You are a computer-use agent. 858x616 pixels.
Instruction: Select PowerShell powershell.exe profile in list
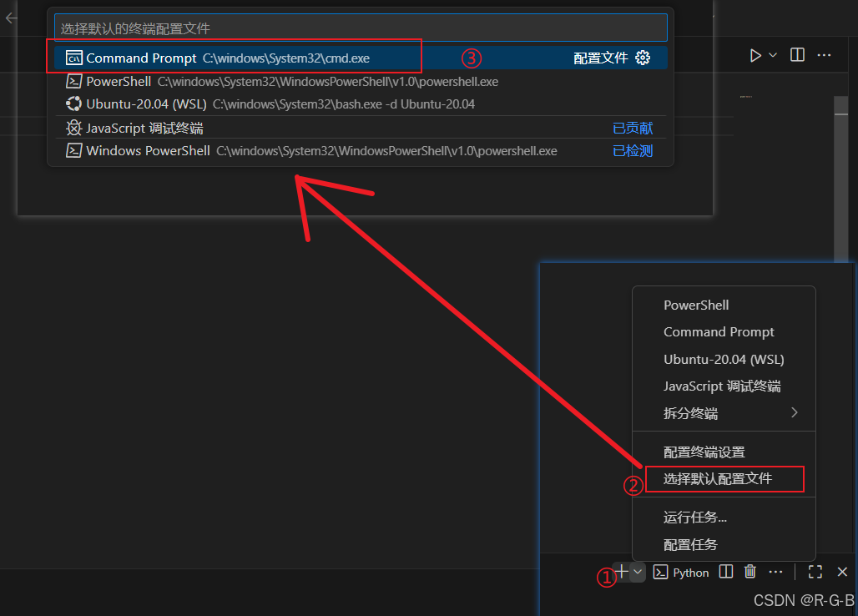361,82
